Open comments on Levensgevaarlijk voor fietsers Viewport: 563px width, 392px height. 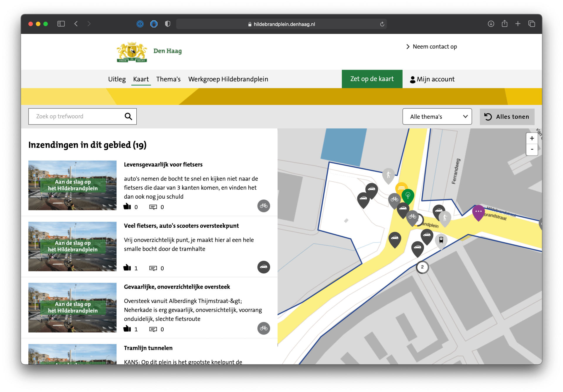click(153, 207)
